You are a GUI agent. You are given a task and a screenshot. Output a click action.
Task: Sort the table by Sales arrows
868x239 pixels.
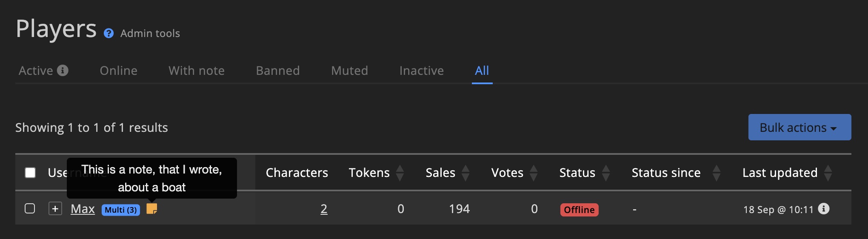[465, 173]
